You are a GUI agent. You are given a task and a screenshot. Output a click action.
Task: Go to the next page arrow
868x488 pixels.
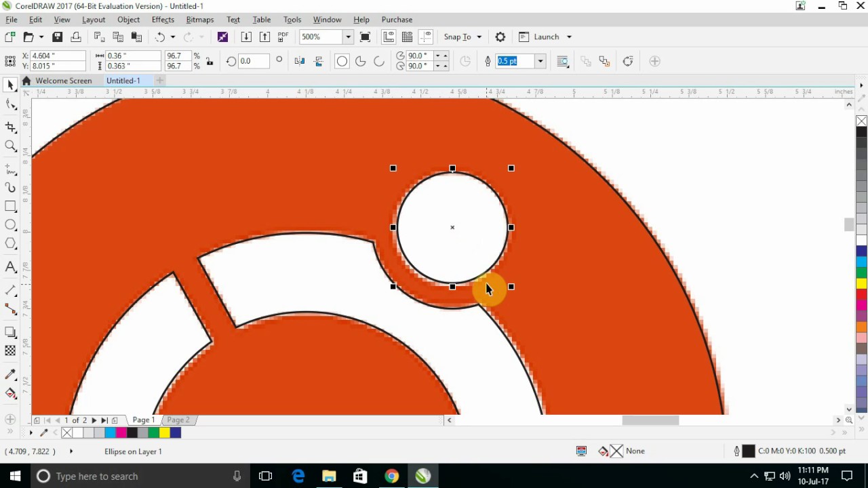point(94,420)
